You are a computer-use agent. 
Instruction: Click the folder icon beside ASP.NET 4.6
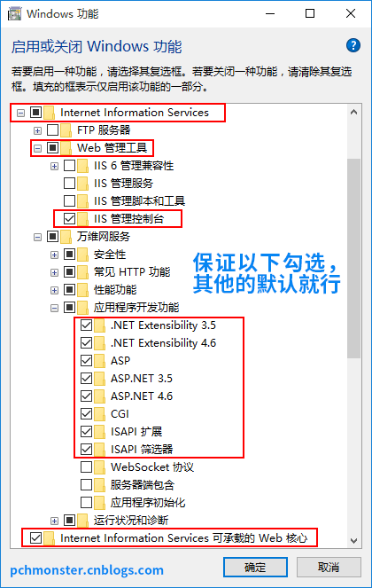pyautogui.click(x=100, y=396)
